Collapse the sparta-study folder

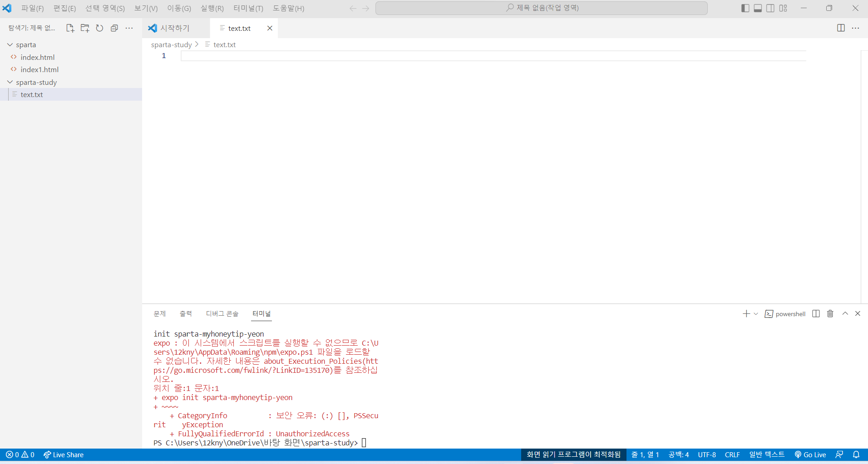click(71, 82)
